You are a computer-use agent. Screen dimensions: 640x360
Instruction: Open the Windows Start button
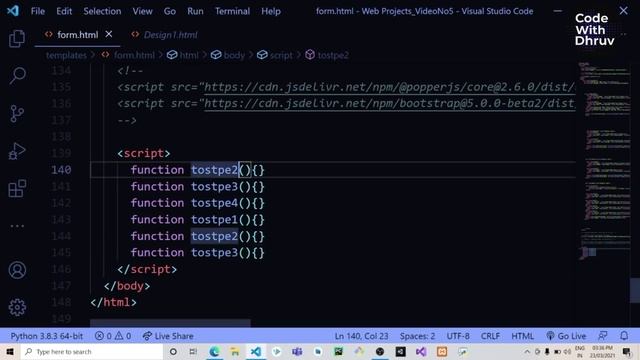pyautogui.click(x=10, y=351)
